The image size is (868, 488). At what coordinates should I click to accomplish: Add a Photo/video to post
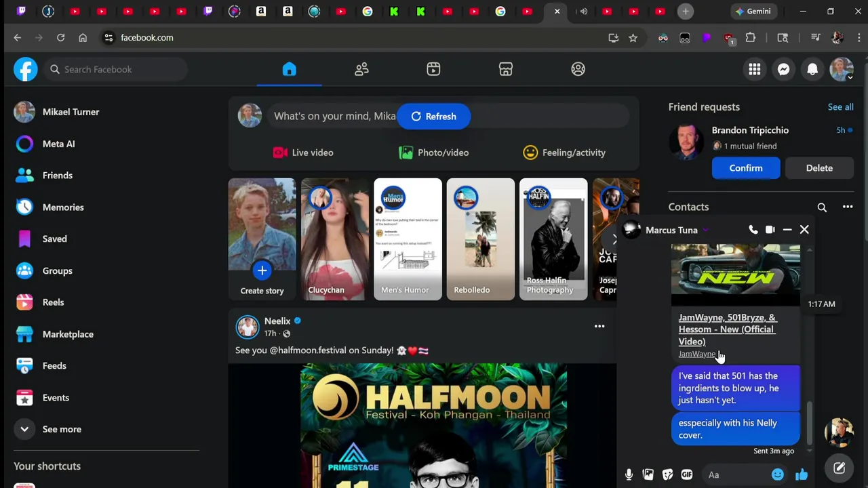[x=433, y=152]
